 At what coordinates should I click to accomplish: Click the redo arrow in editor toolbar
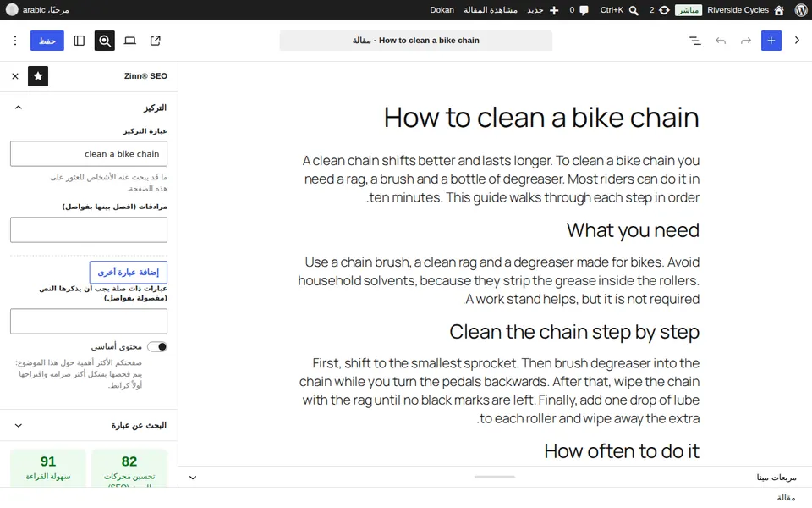point(746,41)
